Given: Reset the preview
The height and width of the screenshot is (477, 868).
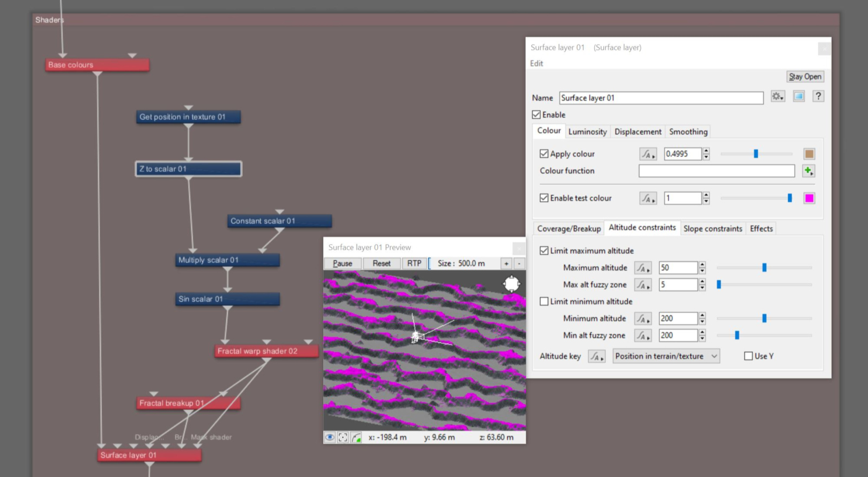Looking at the screenshot, I should pos(381,263).
